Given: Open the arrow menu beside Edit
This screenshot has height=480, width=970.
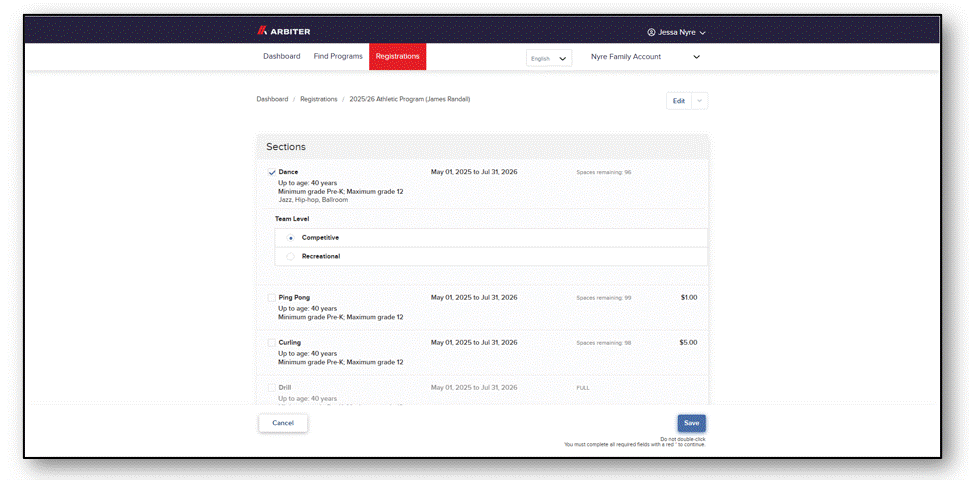Looking at the screenshot, I should coord(700,101).
